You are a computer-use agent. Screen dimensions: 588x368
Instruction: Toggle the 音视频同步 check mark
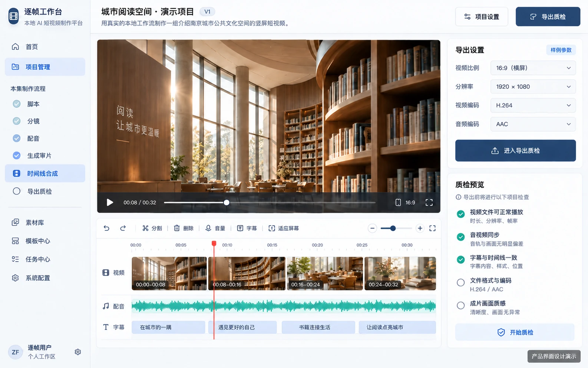[x=461, y=237]
